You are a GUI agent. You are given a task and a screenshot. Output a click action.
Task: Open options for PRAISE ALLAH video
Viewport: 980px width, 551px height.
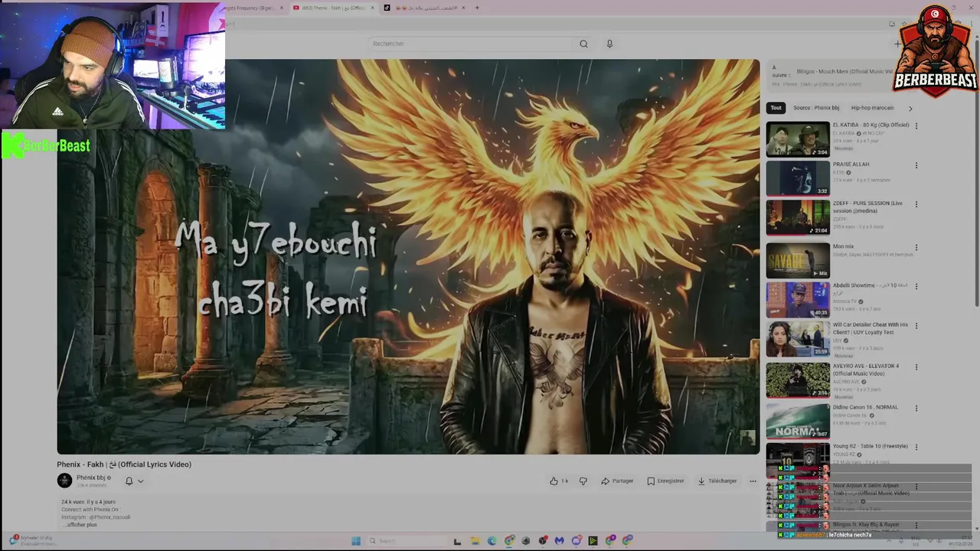pyautogui.click(x=916, y=165)
